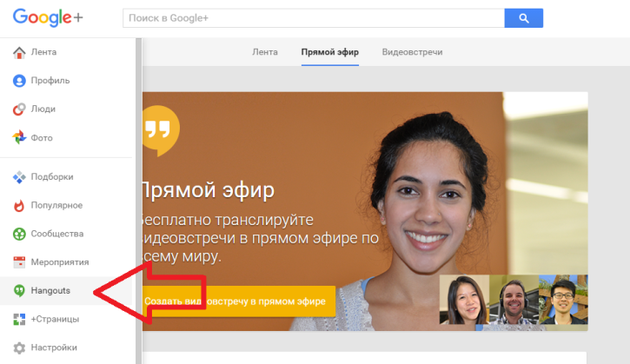Click the blue search magnifier button
Screen dimensions: 630x364
pos(523,18)
